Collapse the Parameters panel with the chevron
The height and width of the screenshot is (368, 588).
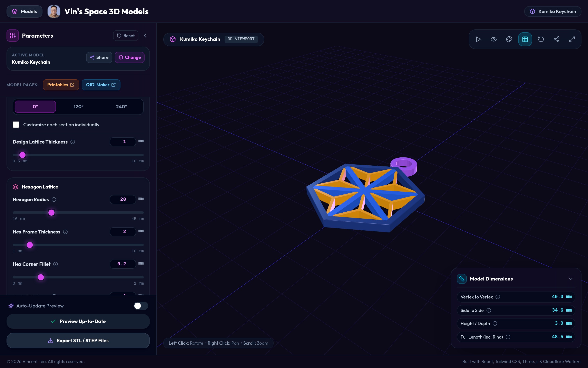(x=145, y=36)
